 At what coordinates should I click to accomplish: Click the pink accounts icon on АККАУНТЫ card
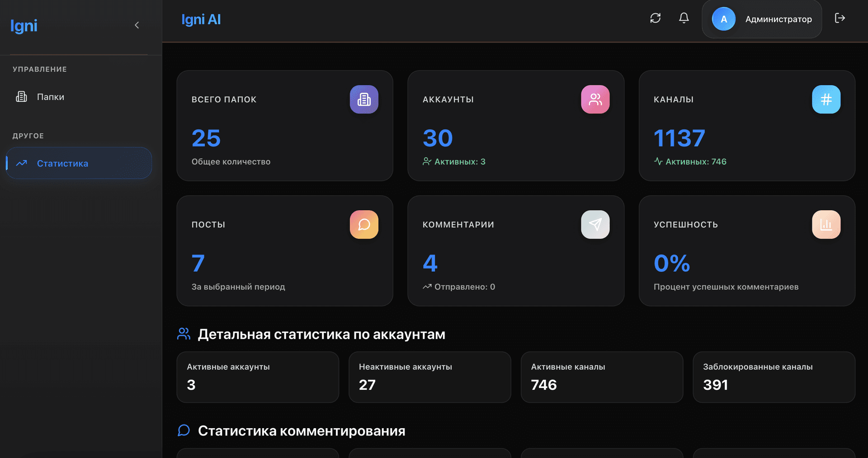595,99
